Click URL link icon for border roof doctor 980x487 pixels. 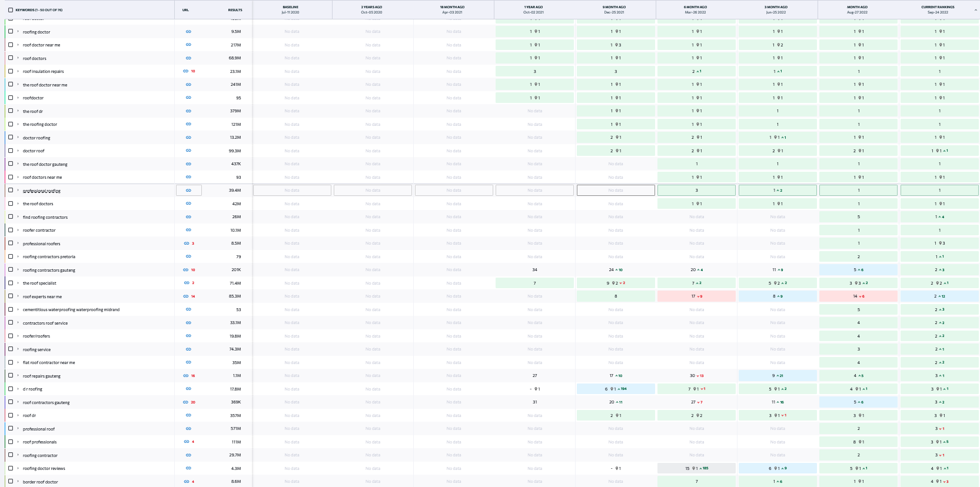pos(186,482)
